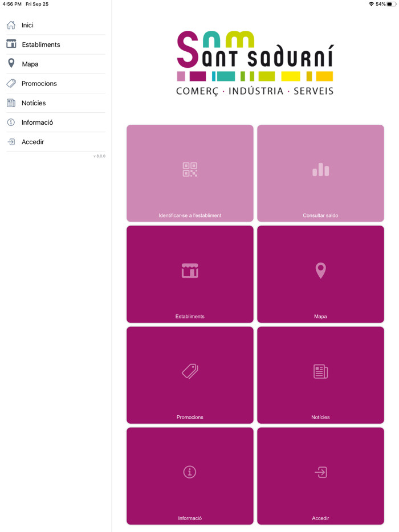Image resolution: width=399 pixels, height=532 pixels.
Task: Click the info circle icon in the sidebar
Action: pos(11,122)
